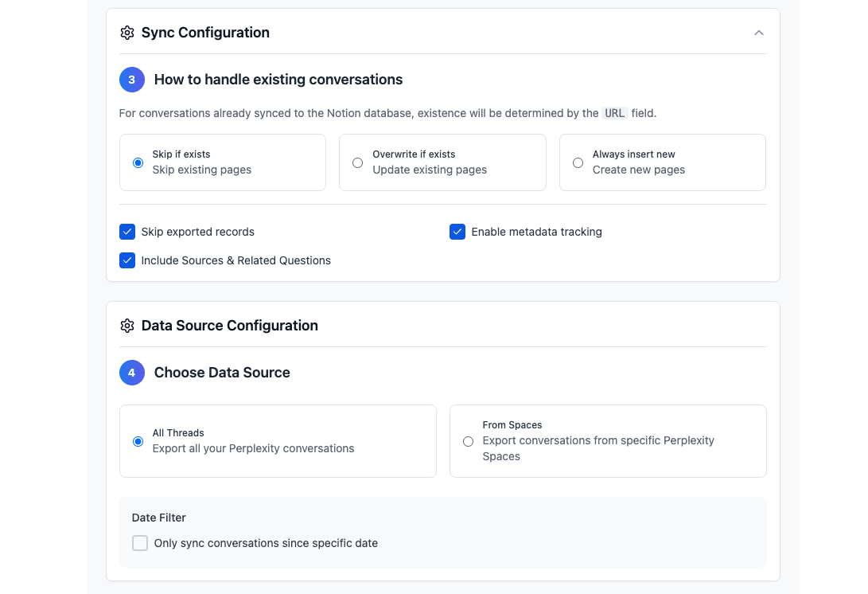Select the Skip if exists radio option

pos(138,162)
